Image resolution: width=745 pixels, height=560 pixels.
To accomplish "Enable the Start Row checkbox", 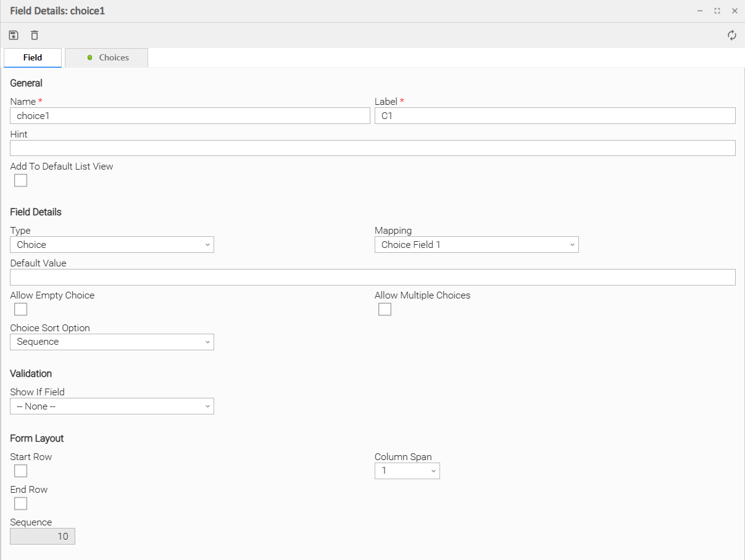I will [x=21, y=471].
